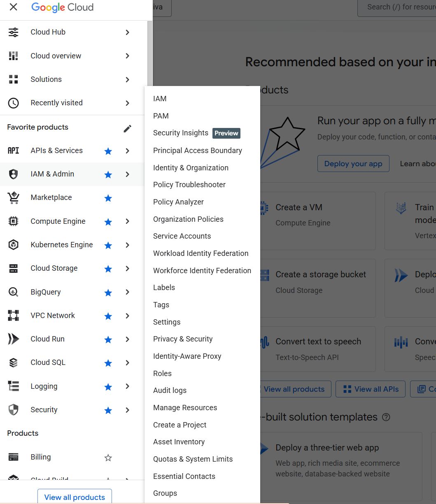Select Policy Troubleshooter in the submenu
436x504 pixels.
click(x=189, y=185)
